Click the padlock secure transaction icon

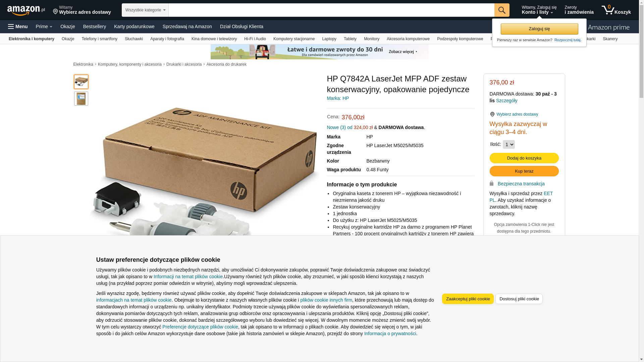pyautogui.click(x=492, y=183)
